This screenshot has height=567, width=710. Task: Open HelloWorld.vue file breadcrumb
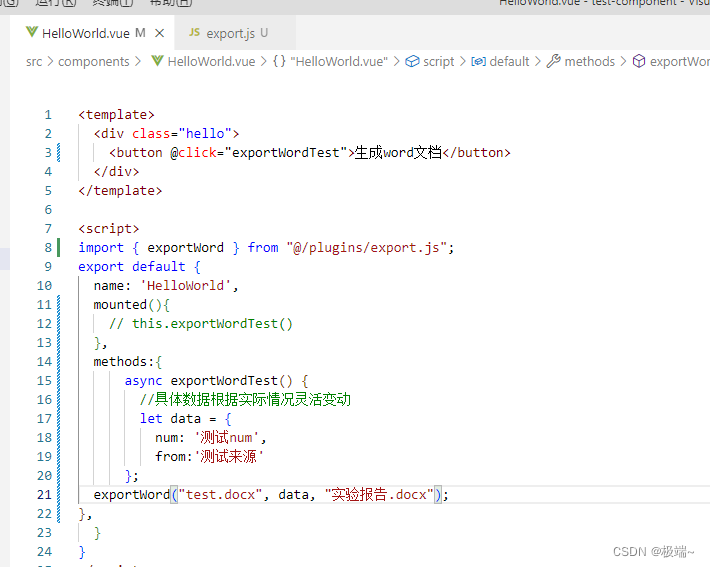(x=211, y=62)
